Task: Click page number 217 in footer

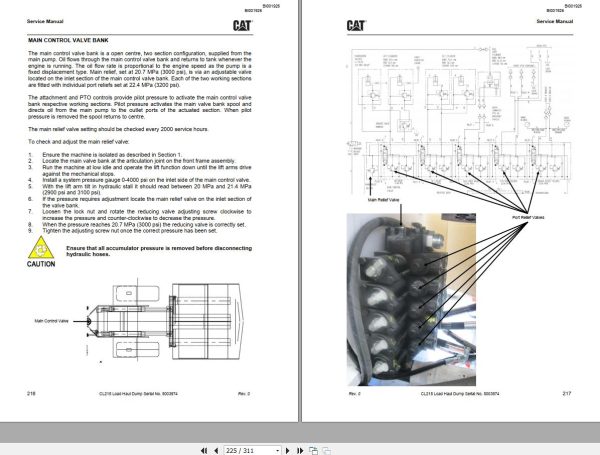Action: point(567,393)
